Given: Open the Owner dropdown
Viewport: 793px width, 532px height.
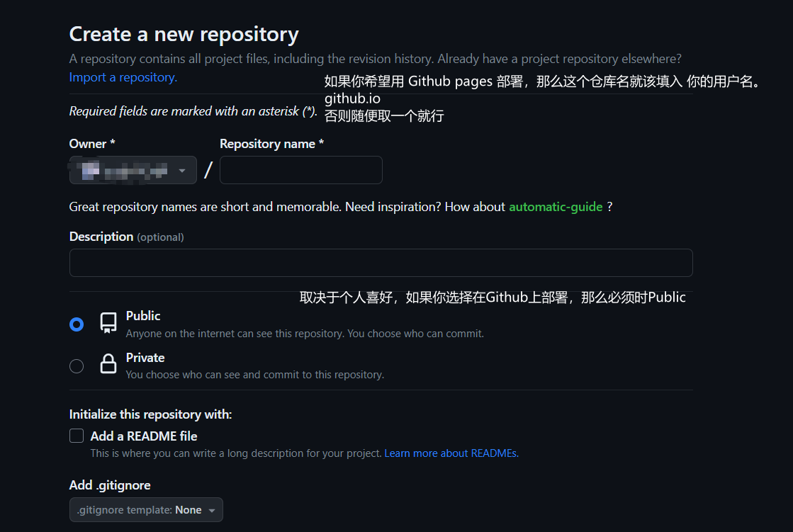Looking at the screenshot, I should point(133,171).
